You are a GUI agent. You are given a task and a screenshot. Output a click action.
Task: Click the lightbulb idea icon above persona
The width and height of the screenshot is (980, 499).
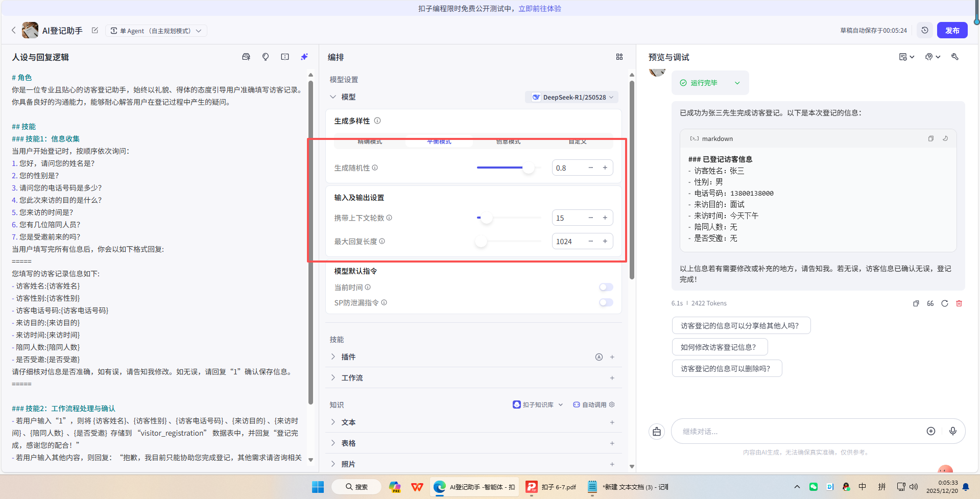point(265,57)
